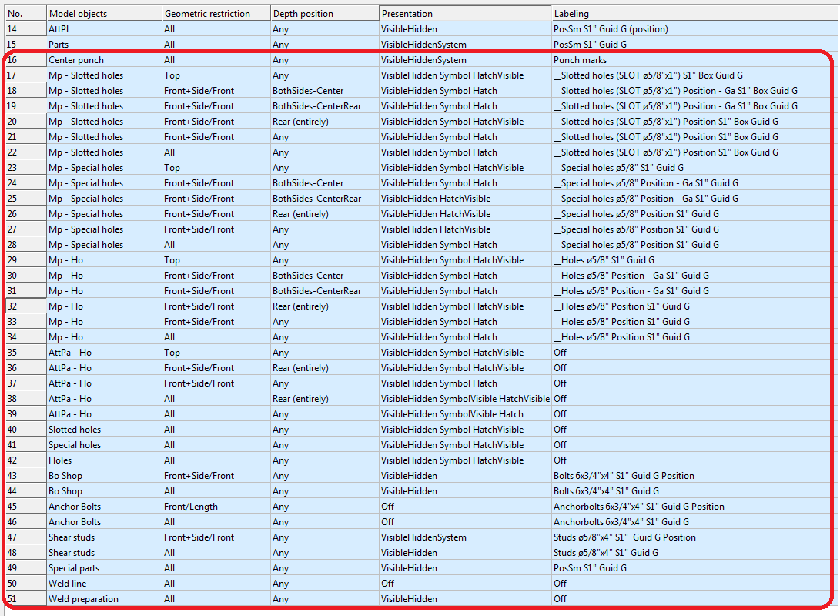Select the Center punch cell

[x=104, y=60]
